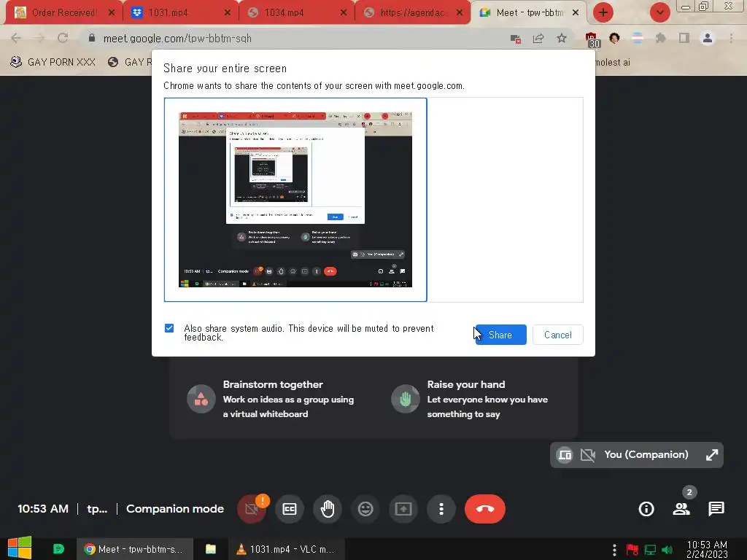The width and height of the screenshot is (747, 560).
Task: Click the blue Share button
Action: pos(500,335)
